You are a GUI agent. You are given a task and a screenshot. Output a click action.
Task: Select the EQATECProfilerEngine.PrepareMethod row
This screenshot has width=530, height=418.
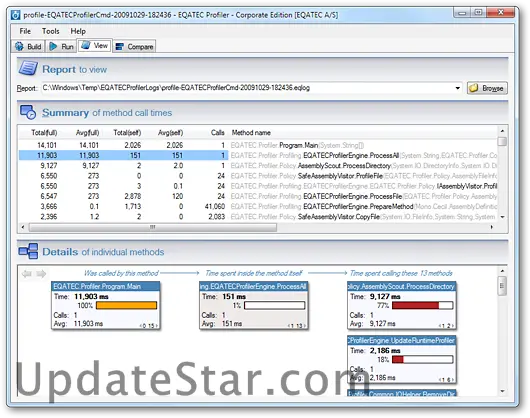[x=258, y=206]
